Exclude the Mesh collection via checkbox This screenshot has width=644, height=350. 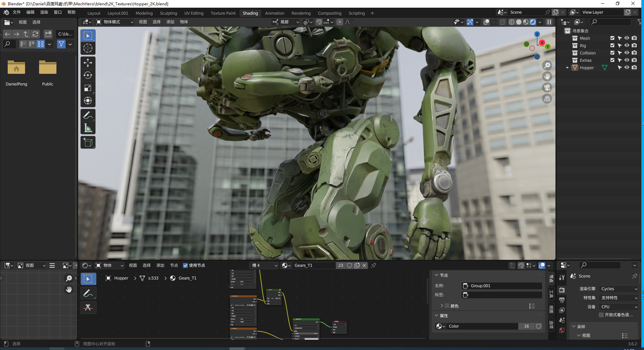pos(612,38)
